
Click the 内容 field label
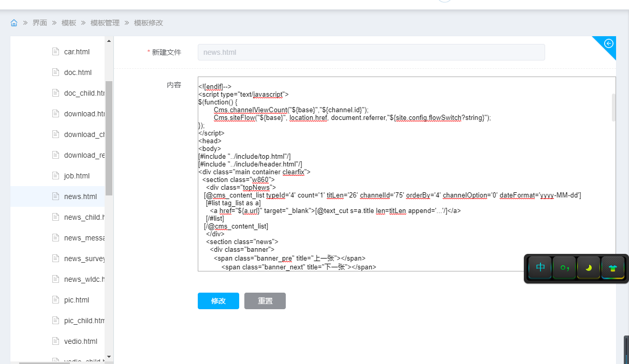pyautogui.click(x=174, y=85)
